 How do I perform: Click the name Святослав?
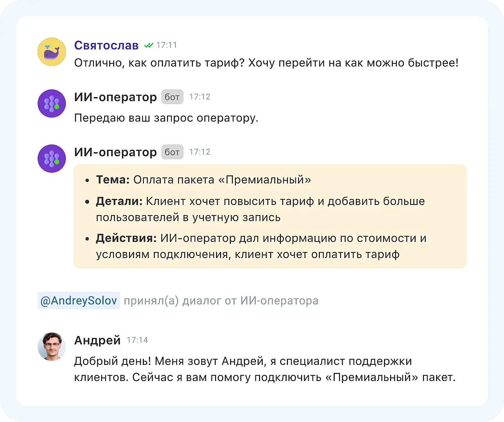click(x=106, y=45)
